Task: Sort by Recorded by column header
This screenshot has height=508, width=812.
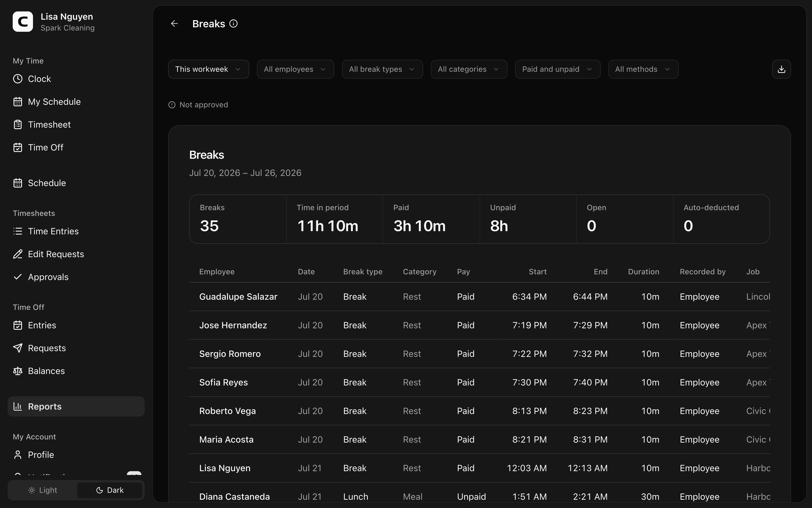Action: click(703, 272)
